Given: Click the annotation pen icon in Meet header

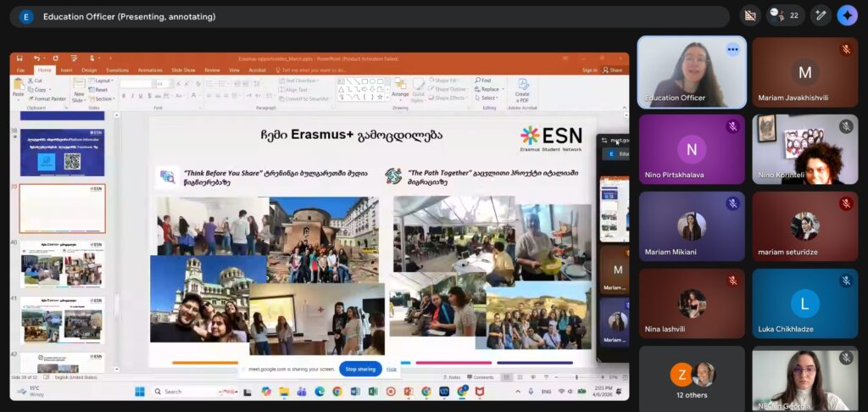Looking at the screenshot, I should click(x=820, y=15).
